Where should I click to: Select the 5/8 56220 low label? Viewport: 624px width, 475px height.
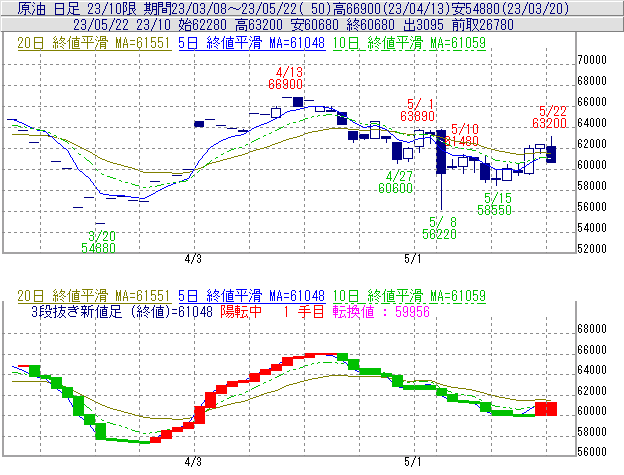click(x=439, y=228)
